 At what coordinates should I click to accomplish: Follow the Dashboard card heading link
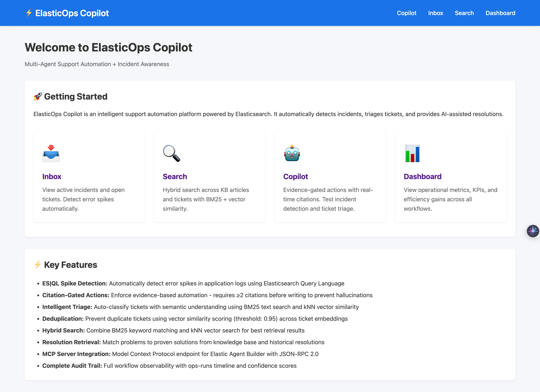pos(422,177)
